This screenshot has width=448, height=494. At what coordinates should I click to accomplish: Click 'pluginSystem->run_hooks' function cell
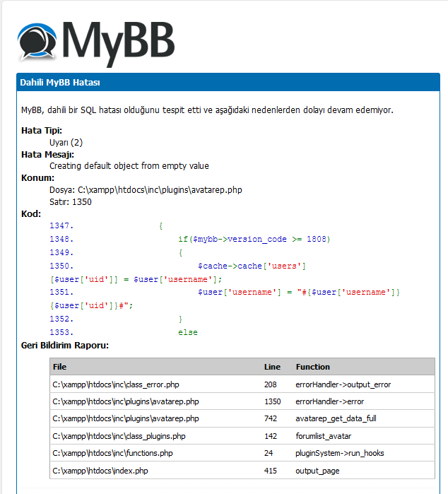pos(340,453)
